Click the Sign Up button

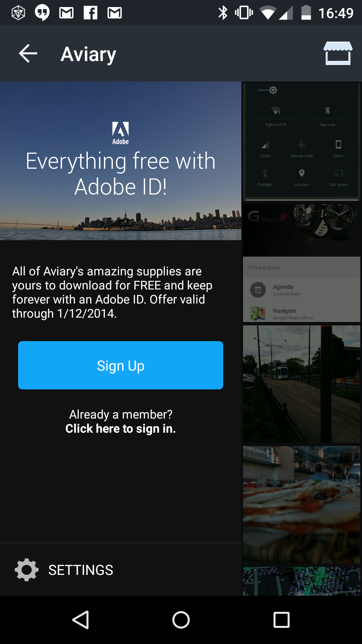pyautogui.click(x=121, y=365)
